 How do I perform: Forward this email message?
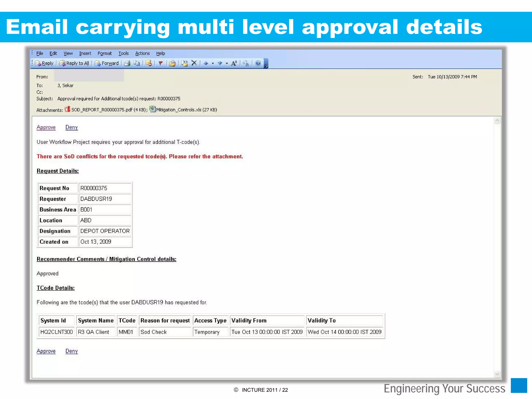pyautogui.click(x=107, y=63)
